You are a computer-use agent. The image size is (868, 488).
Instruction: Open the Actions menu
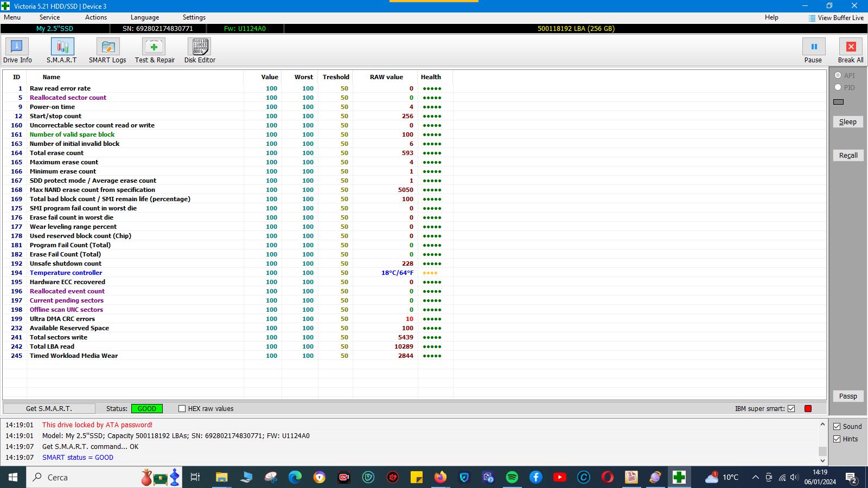96,17
